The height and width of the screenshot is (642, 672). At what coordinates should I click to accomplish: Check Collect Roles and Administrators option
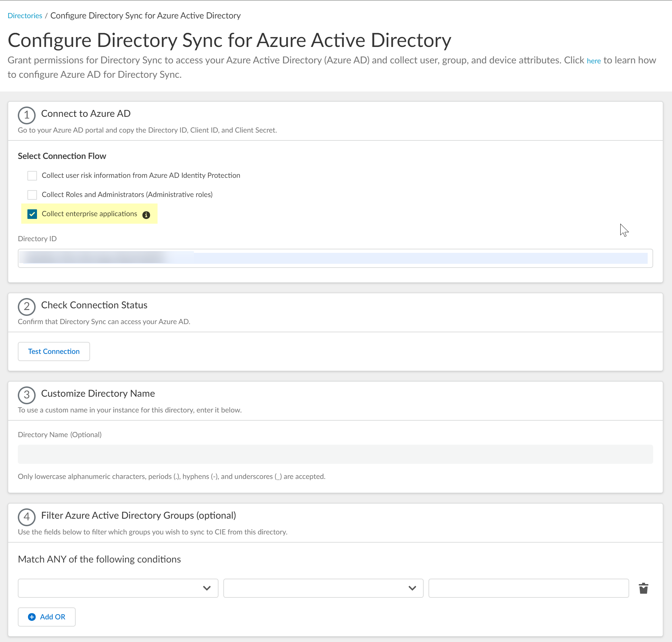tap(32, 195)
